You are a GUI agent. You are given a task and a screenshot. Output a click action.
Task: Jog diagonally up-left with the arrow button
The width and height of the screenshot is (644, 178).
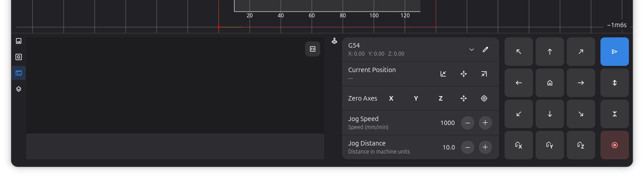(x=519, y=52)
